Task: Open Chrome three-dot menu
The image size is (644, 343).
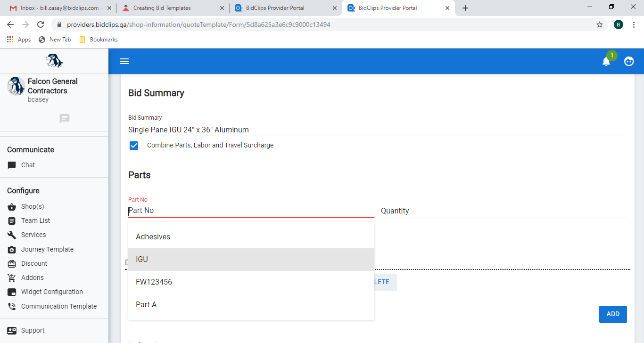Action: (x=634, y=24)
